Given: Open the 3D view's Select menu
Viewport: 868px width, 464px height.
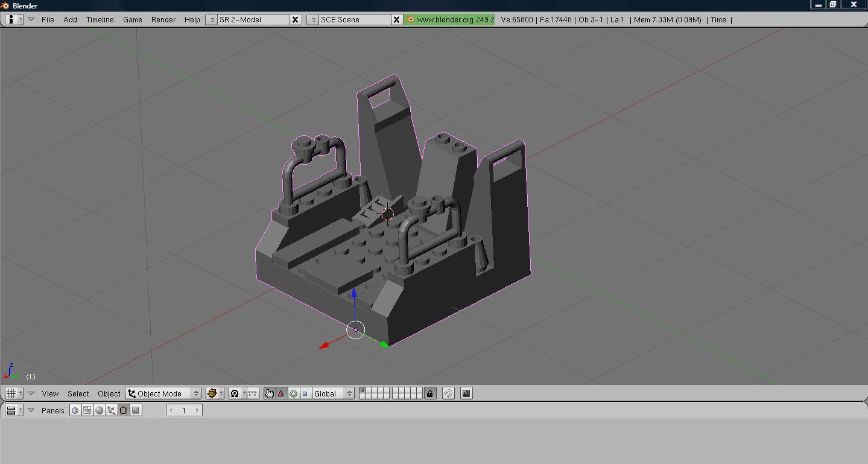Looking at the screenshot, I should [78, 393].
